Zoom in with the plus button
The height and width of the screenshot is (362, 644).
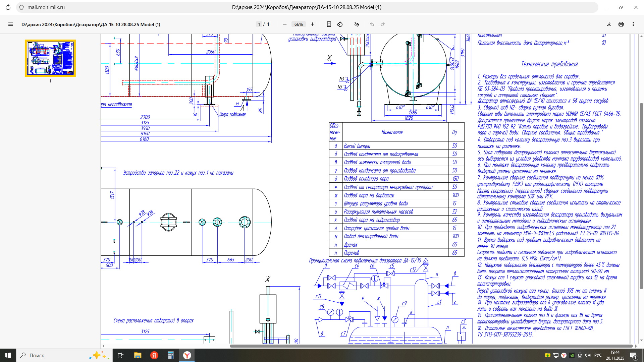(x=313, y=24)
